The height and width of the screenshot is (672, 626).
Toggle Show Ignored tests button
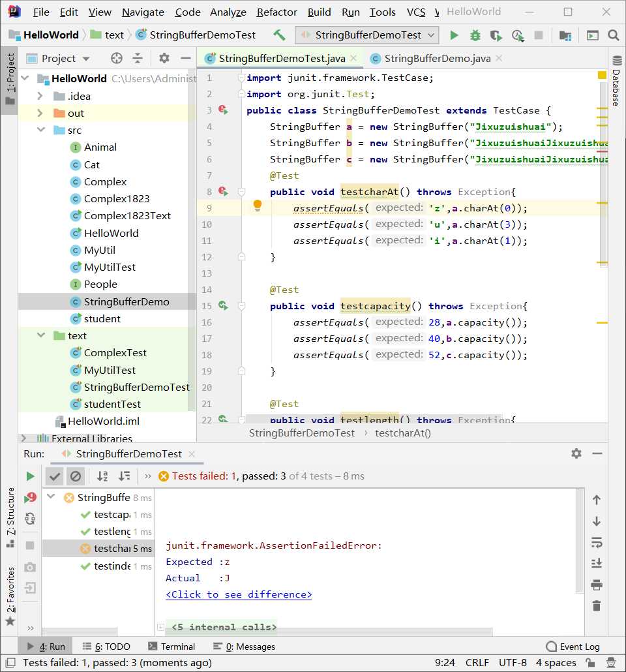[x=76, y=476]
